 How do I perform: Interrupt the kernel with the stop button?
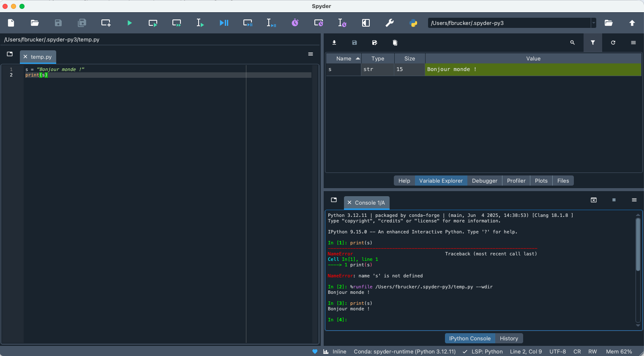coord(614,200)
